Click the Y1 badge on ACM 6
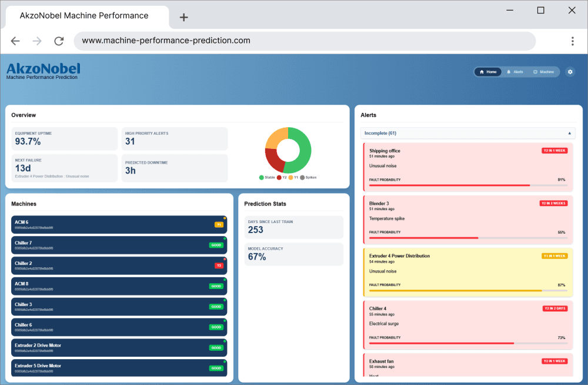 [x=219, y=225]
